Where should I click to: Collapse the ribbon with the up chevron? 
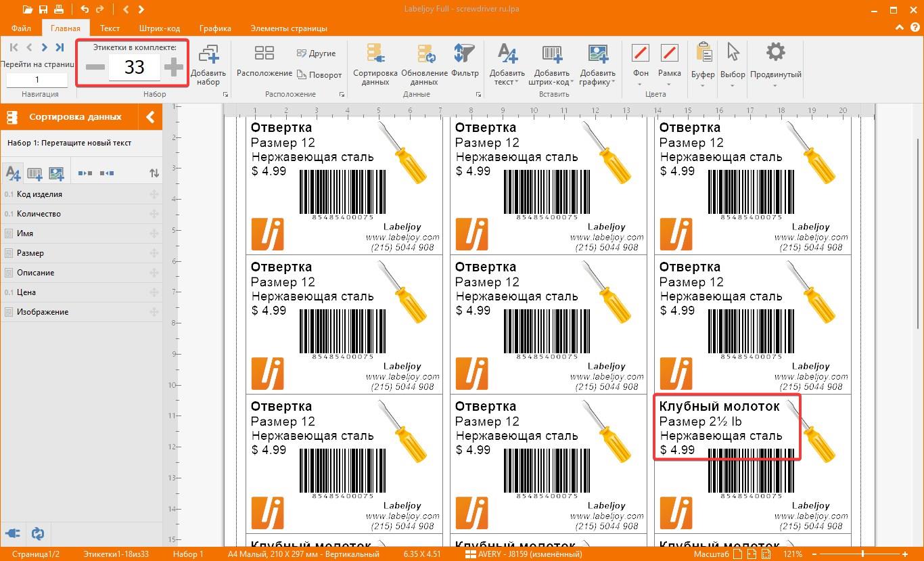point(899,28)
